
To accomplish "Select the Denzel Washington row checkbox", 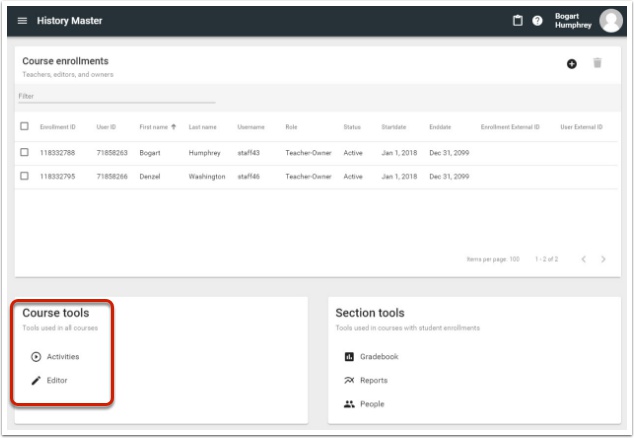I will [25, 176].
